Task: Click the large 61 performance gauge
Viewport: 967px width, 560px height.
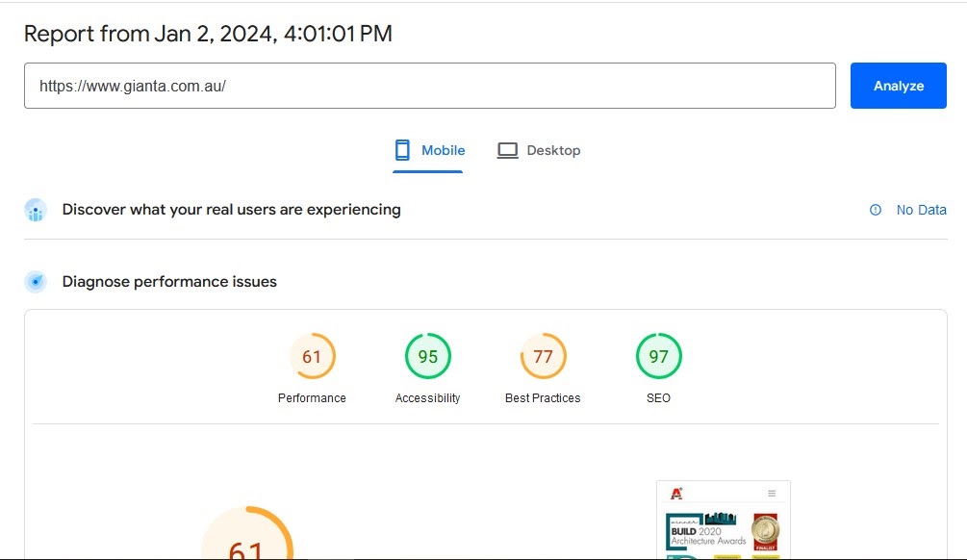Action: click(x=246, y=533)
